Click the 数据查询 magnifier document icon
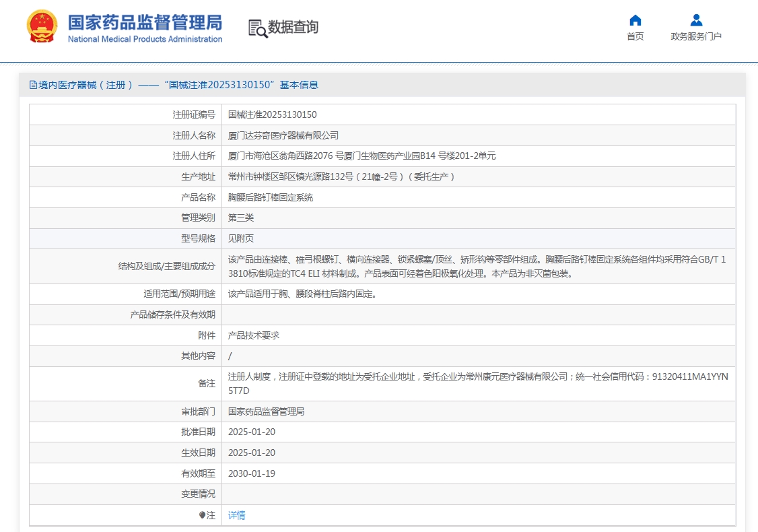Screen dimensions: 758x532 [x=258, y=28]
